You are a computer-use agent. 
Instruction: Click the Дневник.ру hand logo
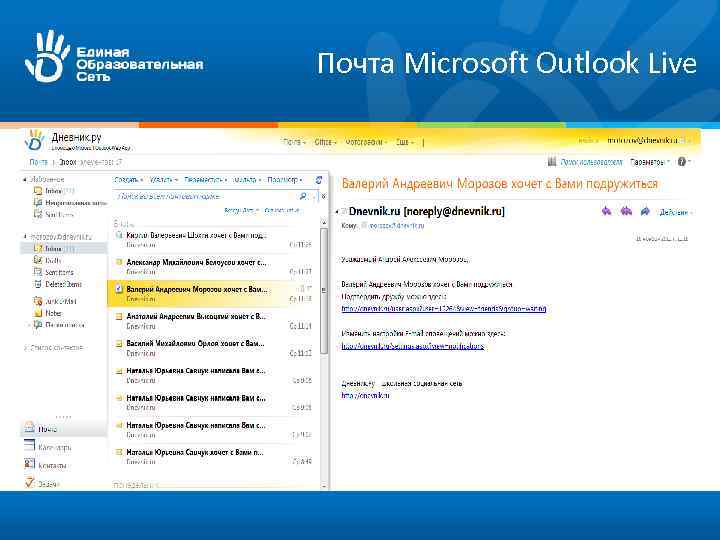click(x=35, y=140)
